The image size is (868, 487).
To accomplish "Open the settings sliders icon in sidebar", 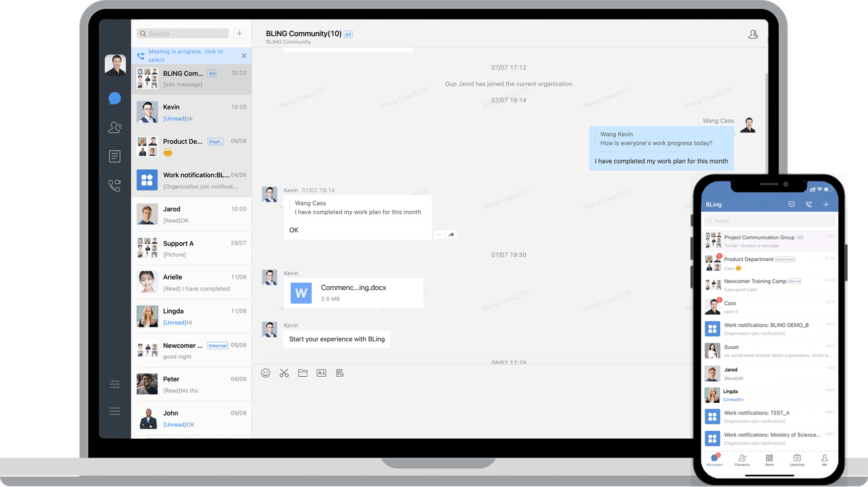I will point(114,384).
